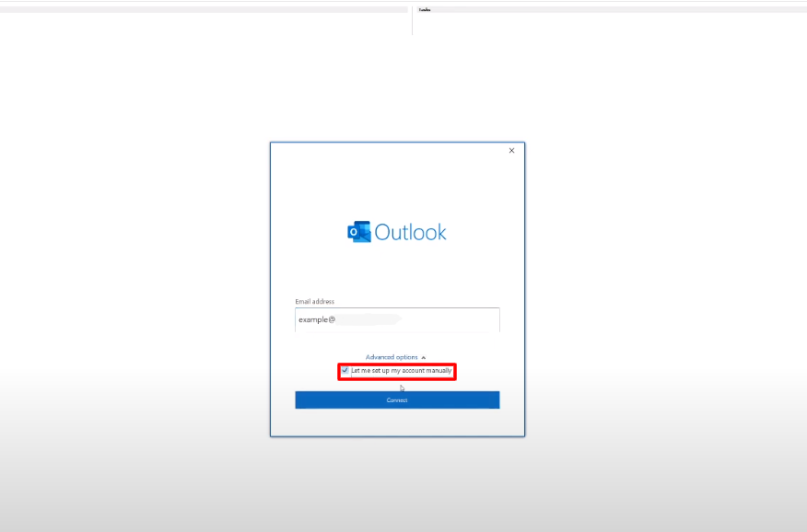
Task: Check "Let me set up my account manually"
Action: (x=345, y=370)
